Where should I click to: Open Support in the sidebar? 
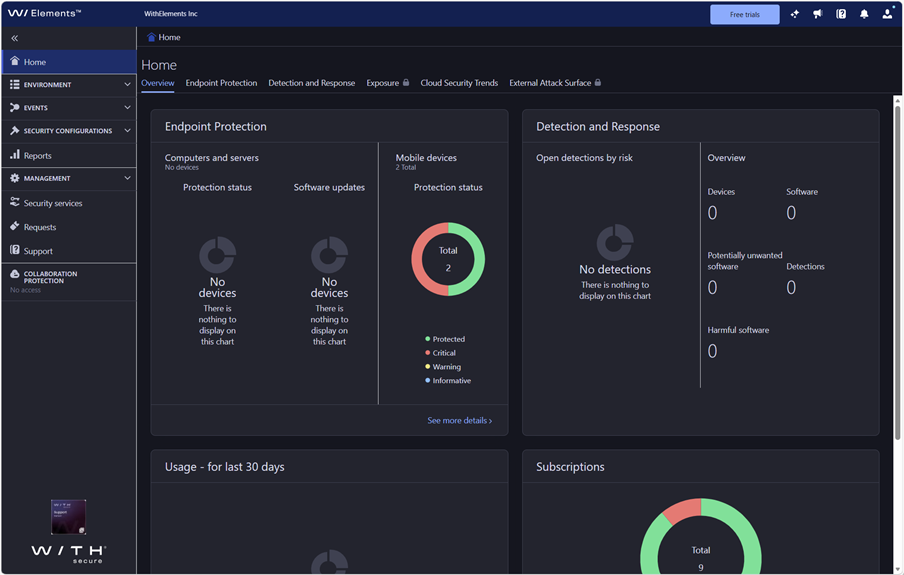38,251
